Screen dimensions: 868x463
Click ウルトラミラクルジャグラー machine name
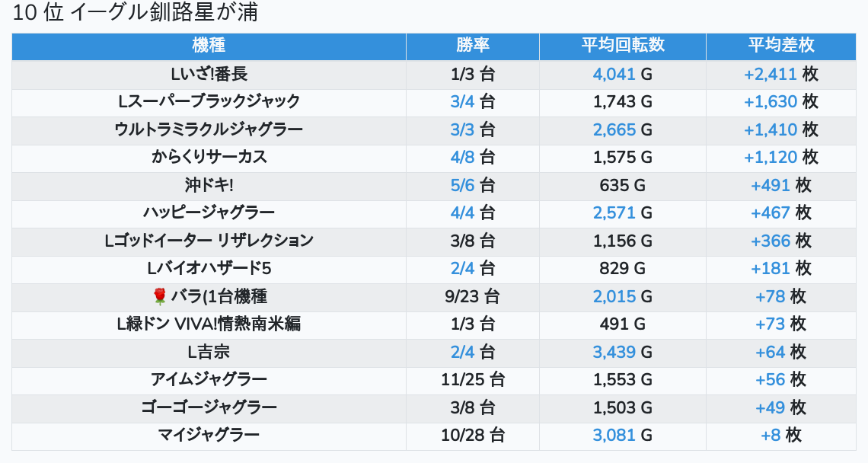209,129
